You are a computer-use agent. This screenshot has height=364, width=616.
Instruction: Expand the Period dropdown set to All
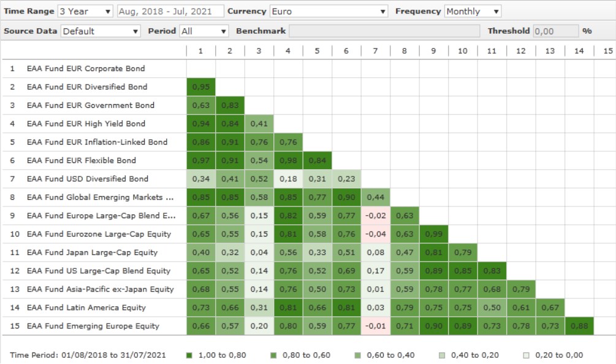tap(203, 31)
